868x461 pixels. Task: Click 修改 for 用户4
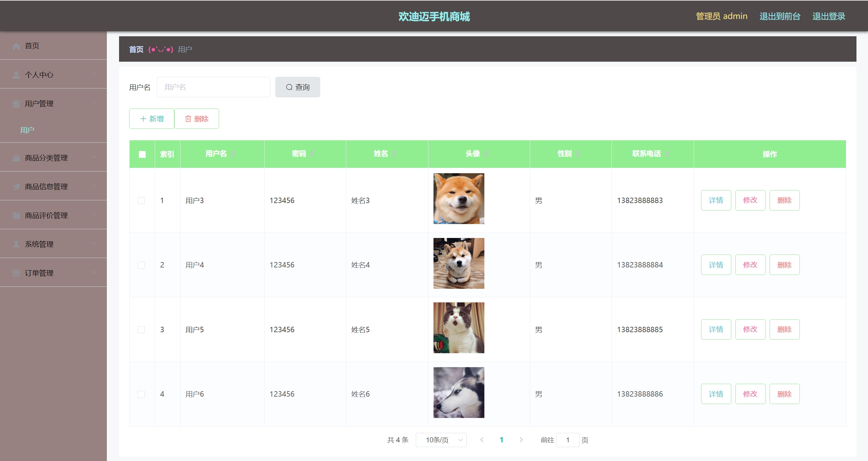click(x=750, y=265)
